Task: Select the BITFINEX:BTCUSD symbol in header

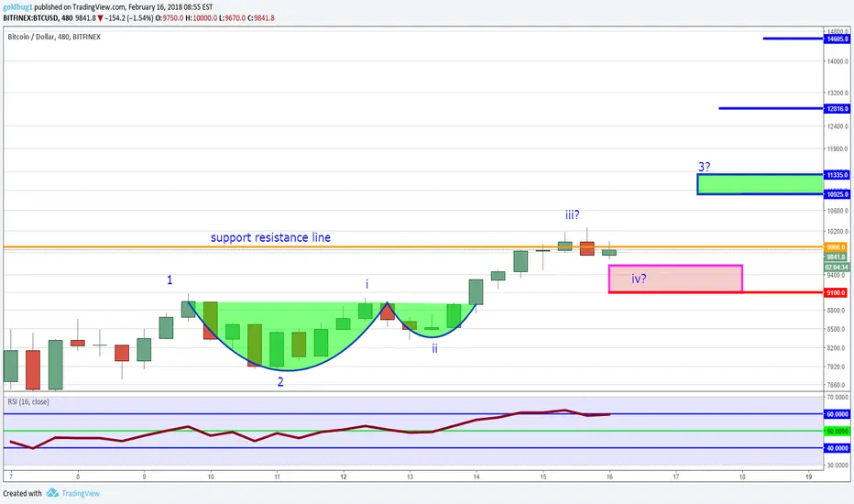Action: pyautogui.click(x=30, y=18)
